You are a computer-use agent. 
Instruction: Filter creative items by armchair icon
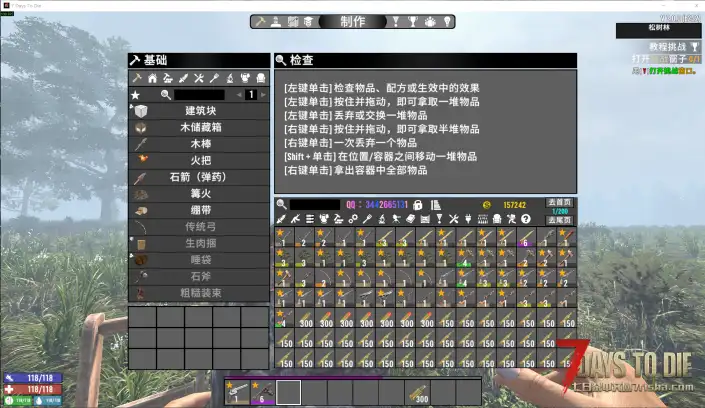[497, 219]
